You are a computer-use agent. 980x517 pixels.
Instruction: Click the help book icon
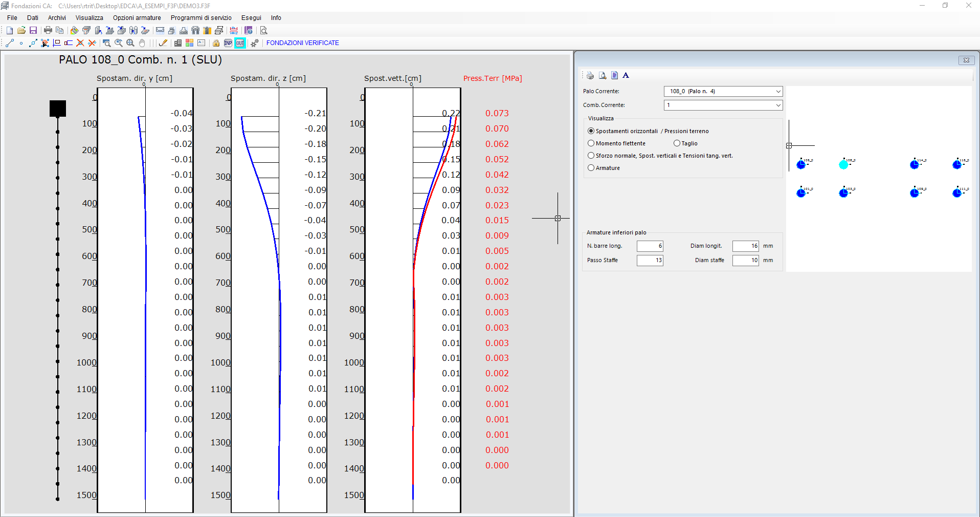pyautogui.click(x=249, y=31)
